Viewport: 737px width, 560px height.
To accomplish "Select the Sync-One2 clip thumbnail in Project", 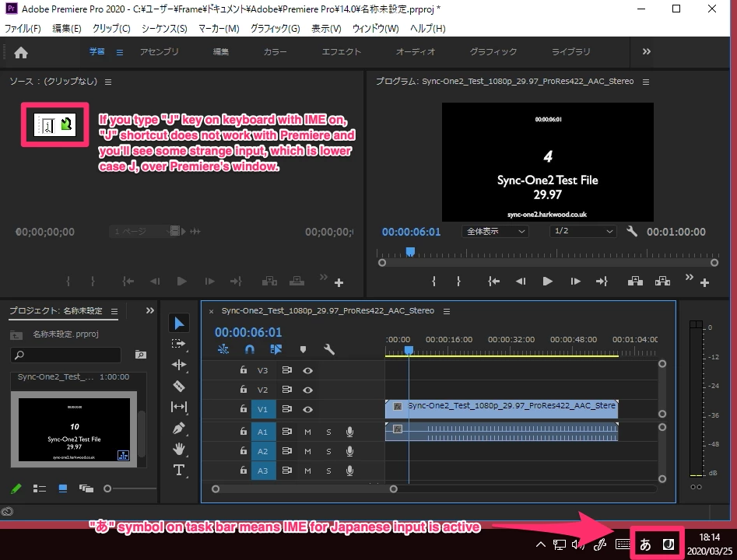I will [74, 429].
